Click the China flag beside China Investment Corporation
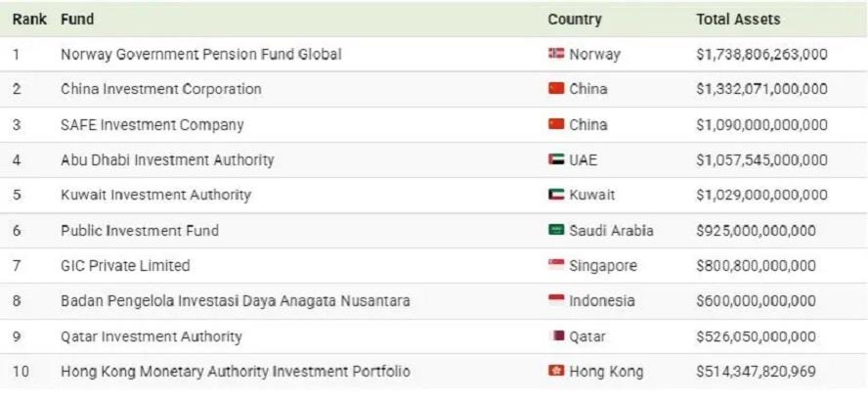The width and height of the screenshot is (868, 401). click(x=556, y=89)
